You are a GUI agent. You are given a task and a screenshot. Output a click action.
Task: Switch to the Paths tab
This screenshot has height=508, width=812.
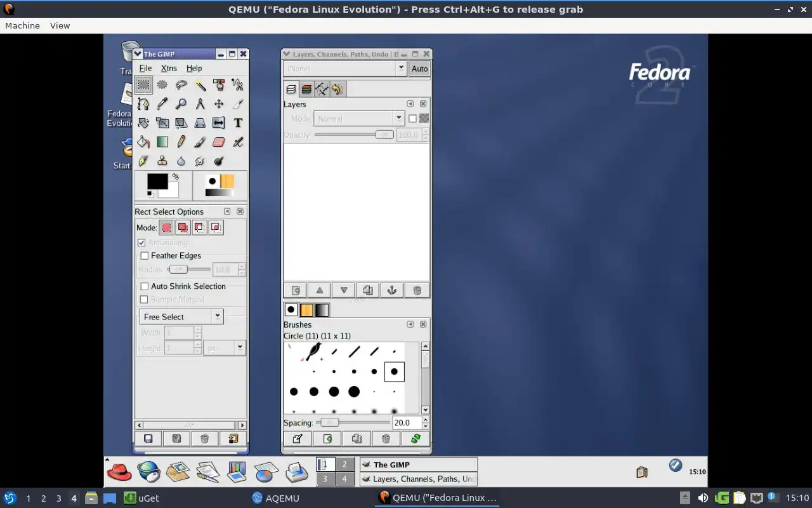pos(322,90)
